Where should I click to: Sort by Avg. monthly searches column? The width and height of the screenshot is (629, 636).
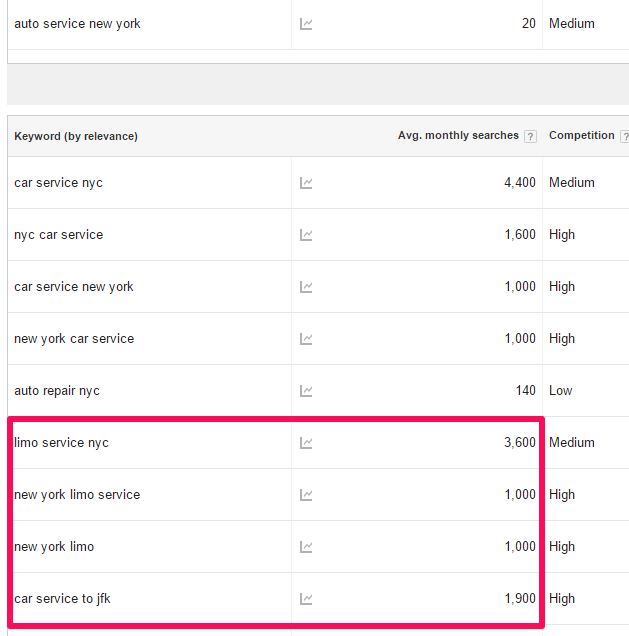(x=458, y=136)
